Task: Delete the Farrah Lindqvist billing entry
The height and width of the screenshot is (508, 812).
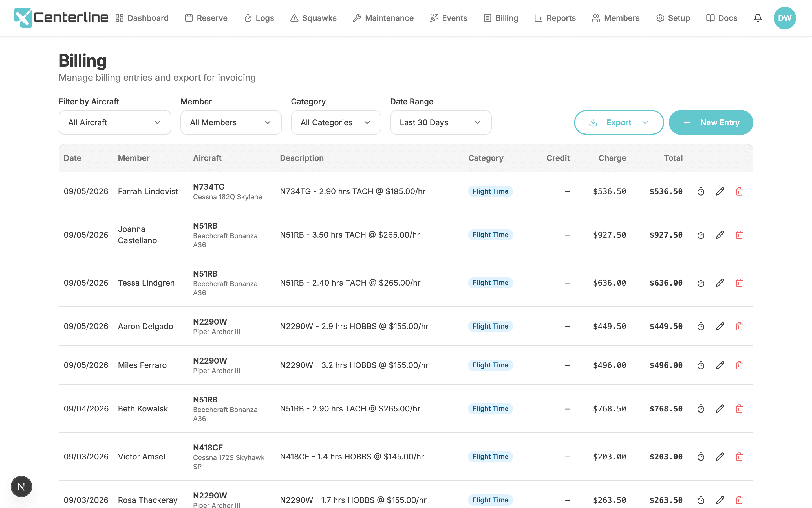Action: [739, 192]
